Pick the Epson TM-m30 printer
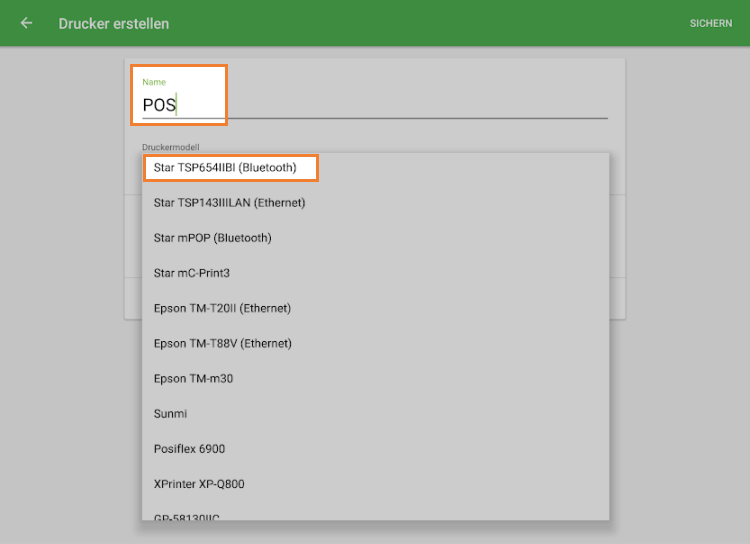Image resolution: width=750 pixels, height=544 pixels. click(193, 378)
